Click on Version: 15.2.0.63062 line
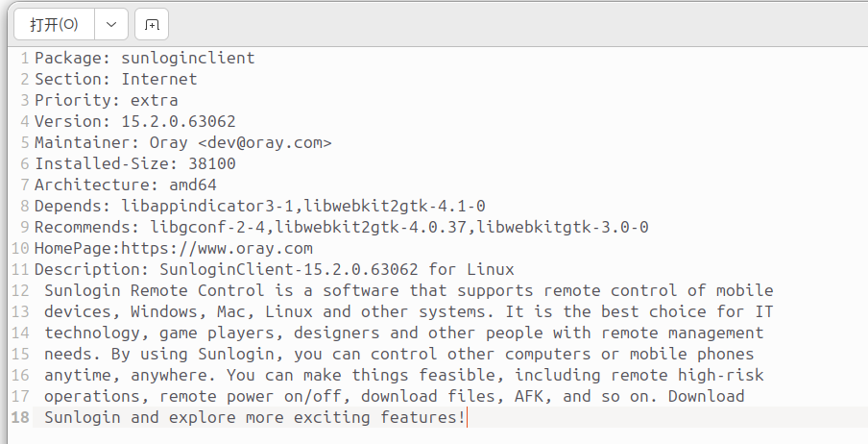The width and height of the screenshot is (868, 444). (135, 121)
